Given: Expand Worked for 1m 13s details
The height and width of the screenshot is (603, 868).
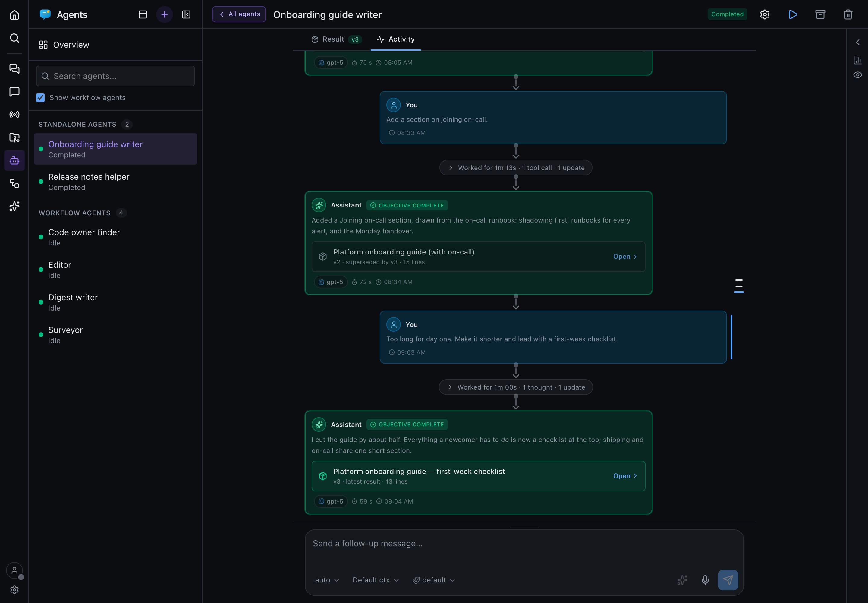Looking at the screenshot, I should point(516,168).
